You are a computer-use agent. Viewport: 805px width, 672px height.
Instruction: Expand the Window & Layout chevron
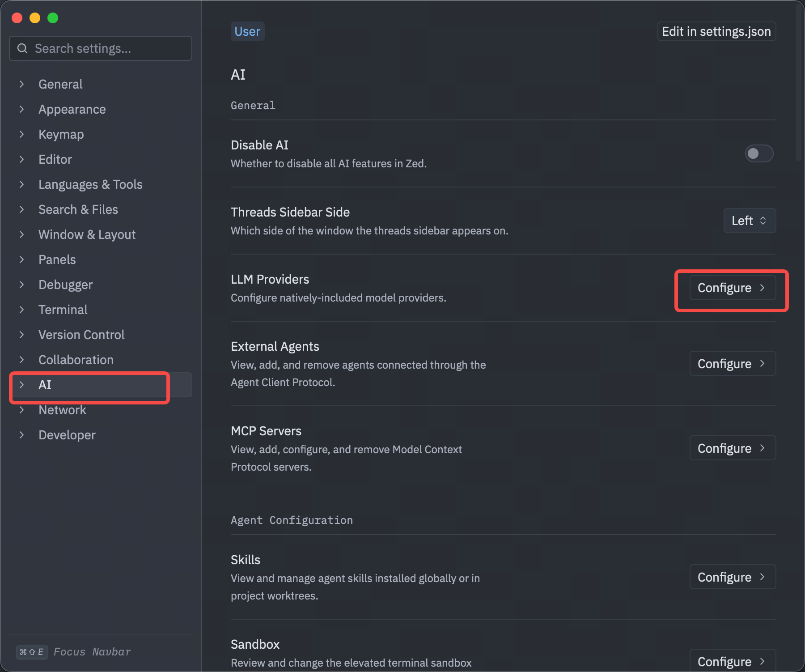click(x=21, y=234)
